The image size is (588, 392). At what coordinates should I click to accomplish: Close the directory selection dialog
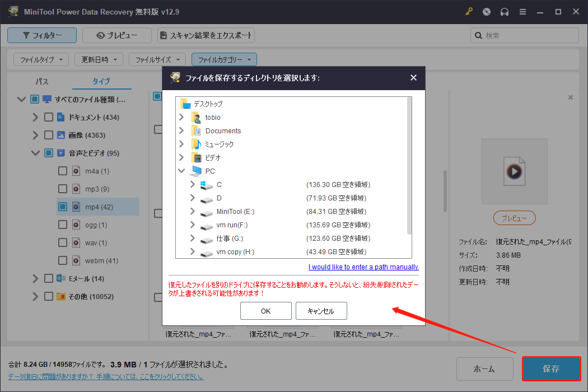[x=413, y=78]
